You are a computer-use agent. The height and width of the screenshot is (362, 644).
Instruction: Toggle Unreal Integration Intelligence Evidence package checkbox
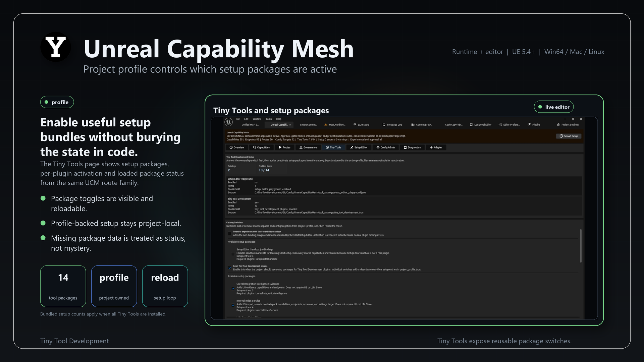coord(233,289)
